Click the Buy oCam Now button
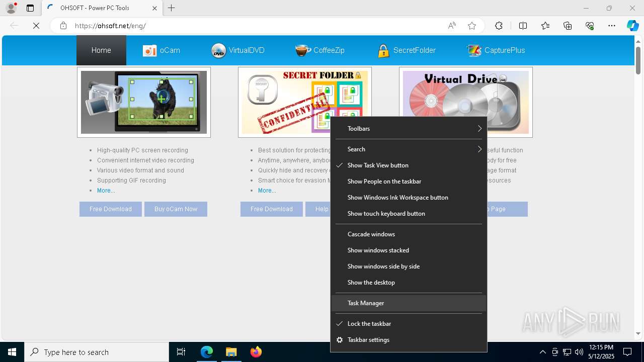This screenshot has height=362, width=644. coord(176,209)
